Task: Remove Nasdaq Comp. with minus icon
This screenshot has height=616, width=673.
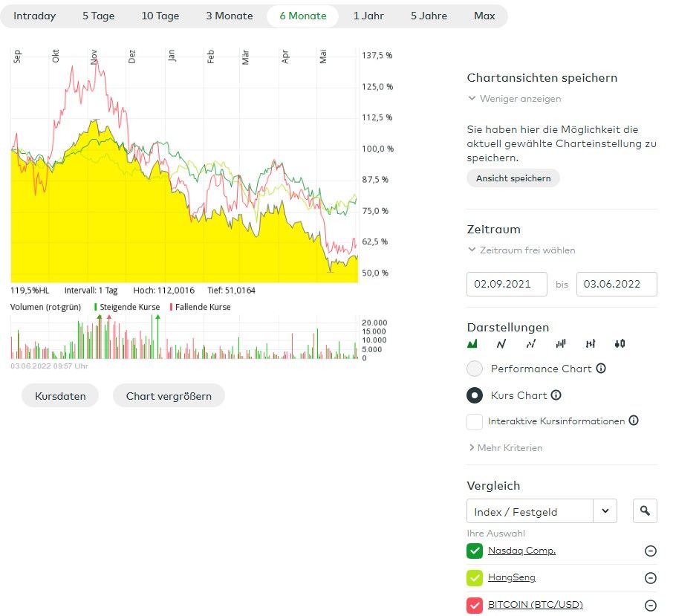Action: coord(650,551)
